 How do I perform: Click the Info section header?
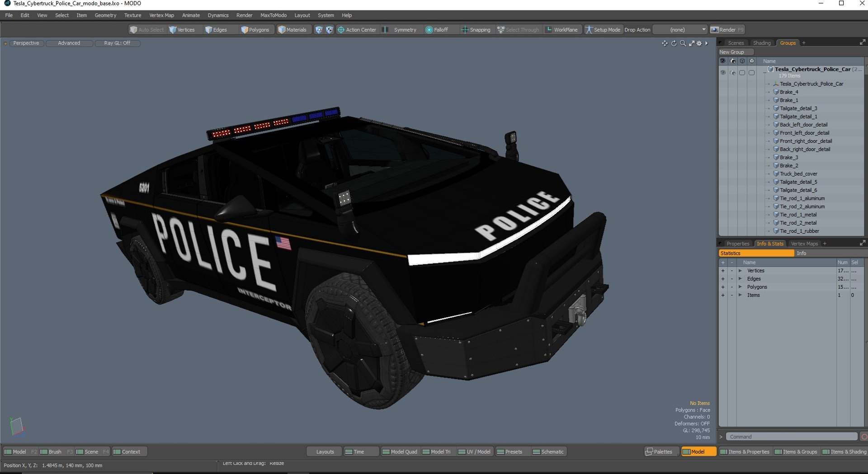829,253
